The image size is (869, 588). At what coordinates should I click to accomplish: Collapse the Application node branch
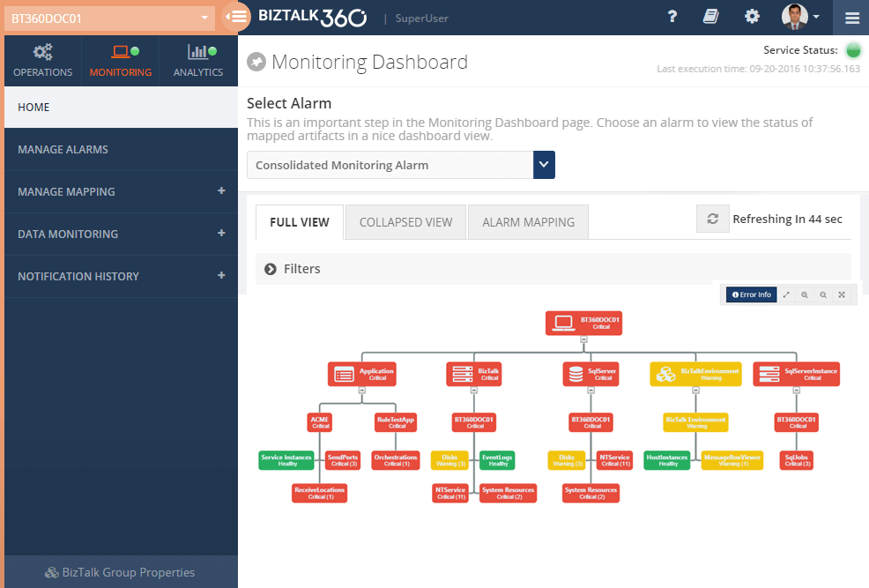[x=362, y=391]
